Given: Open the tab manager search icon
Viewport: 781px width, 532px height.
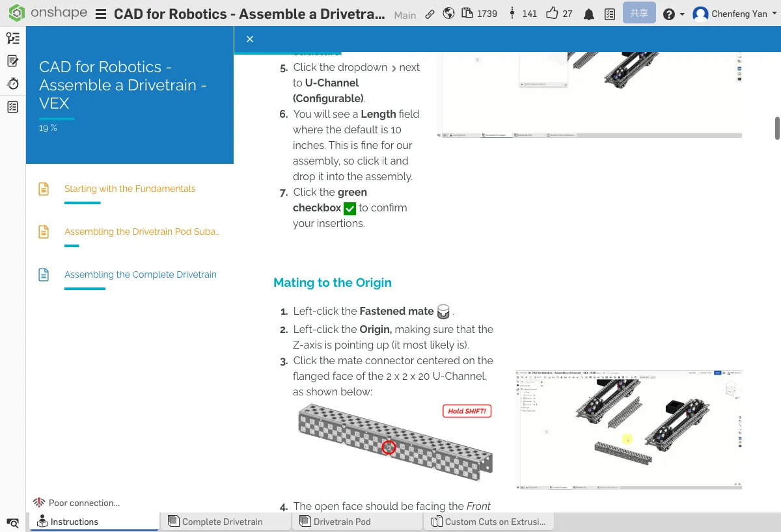Looking at the screenshot, I should point(12,522).
